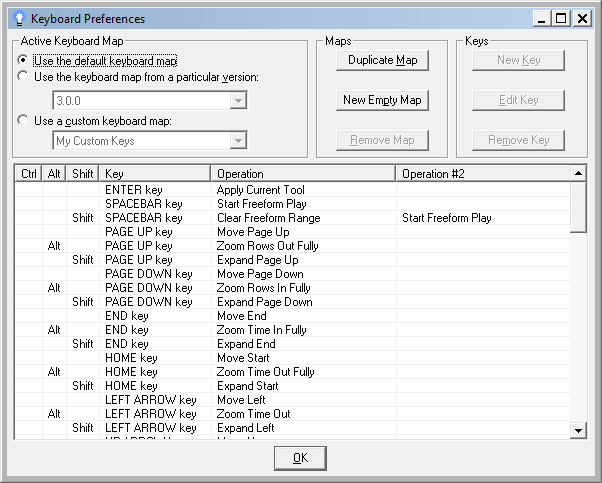The image size is (602, 483).
Task: Select the Zoom Time Out Fully row
Action: [293, 372]
